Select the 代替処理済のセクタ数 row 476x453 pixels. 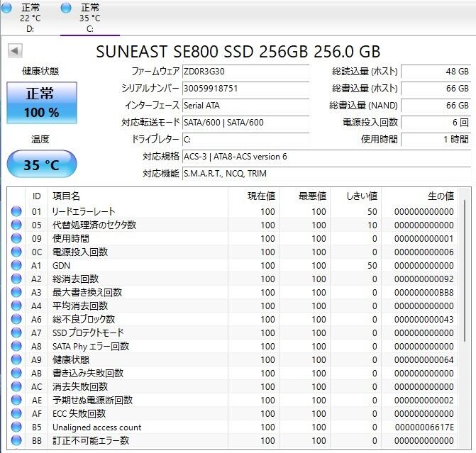[x=233, y=225]
